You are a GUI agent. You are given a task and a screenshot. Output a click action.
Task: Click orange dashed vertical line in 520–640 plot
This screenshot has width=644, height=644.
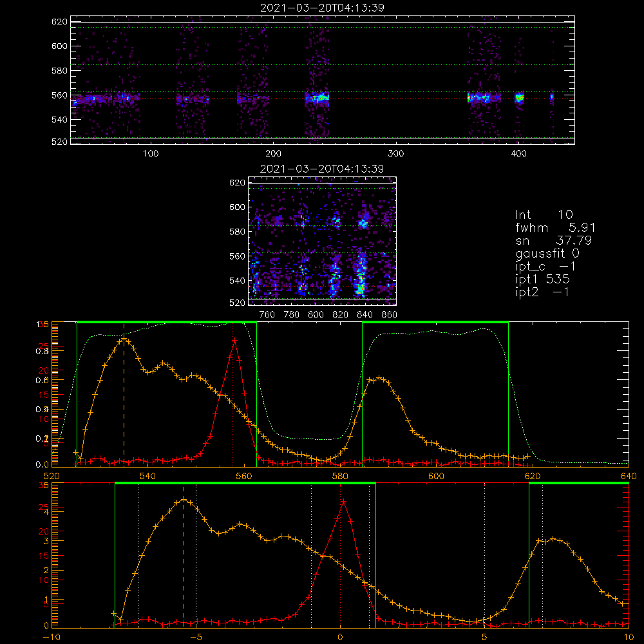click(x=124, y=394)
